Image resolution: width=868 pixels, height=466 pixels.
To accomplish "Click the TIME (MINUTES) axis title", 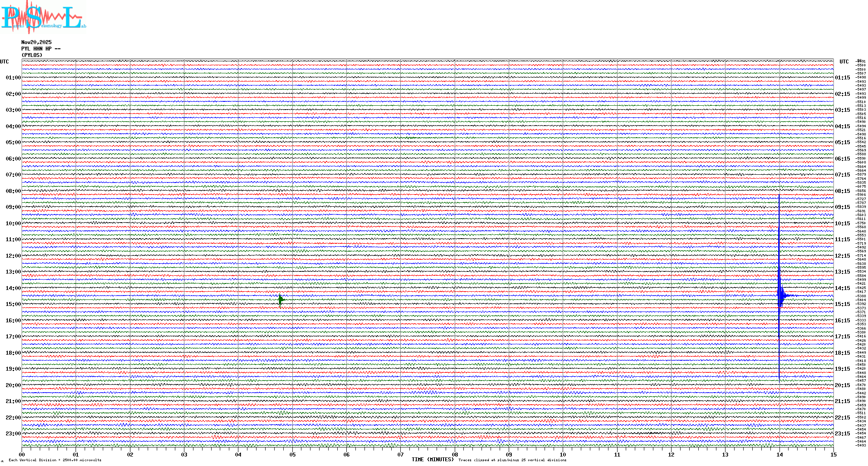I will pos(433,460).
